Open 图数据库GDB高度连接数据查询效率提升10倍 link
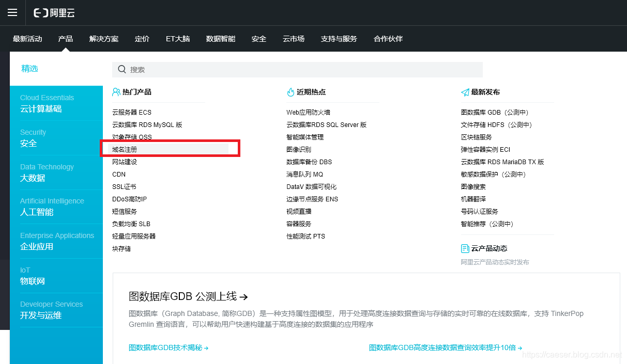Viewport: 627px width, 364px height. [x=446, y=348]
